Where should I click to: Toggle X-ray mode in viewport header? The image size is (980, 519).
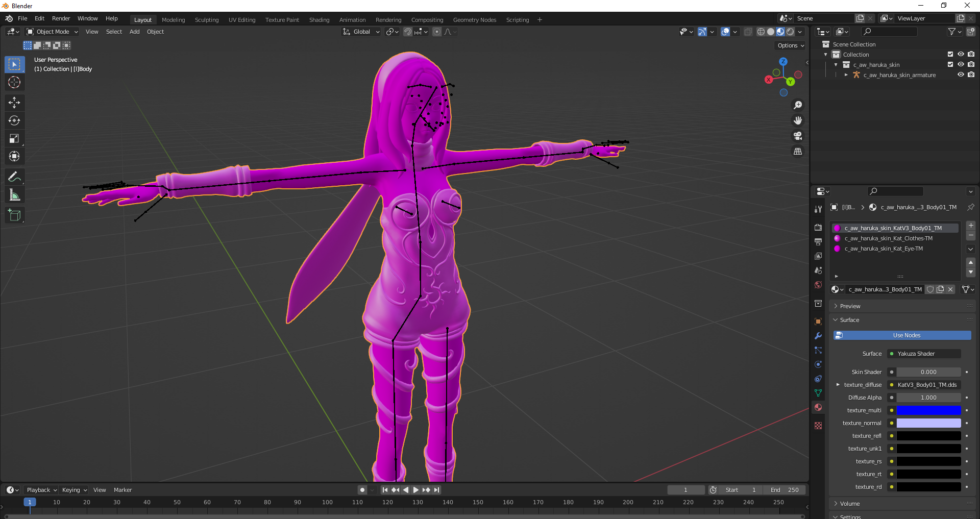(748, 32)
